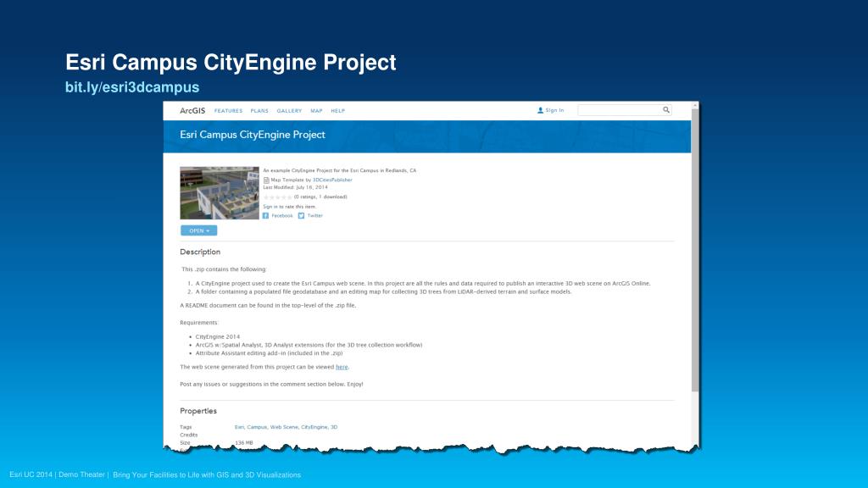Open the GALLERY menu item
Viewport: 868px width, 488px height.
point(289,111)
